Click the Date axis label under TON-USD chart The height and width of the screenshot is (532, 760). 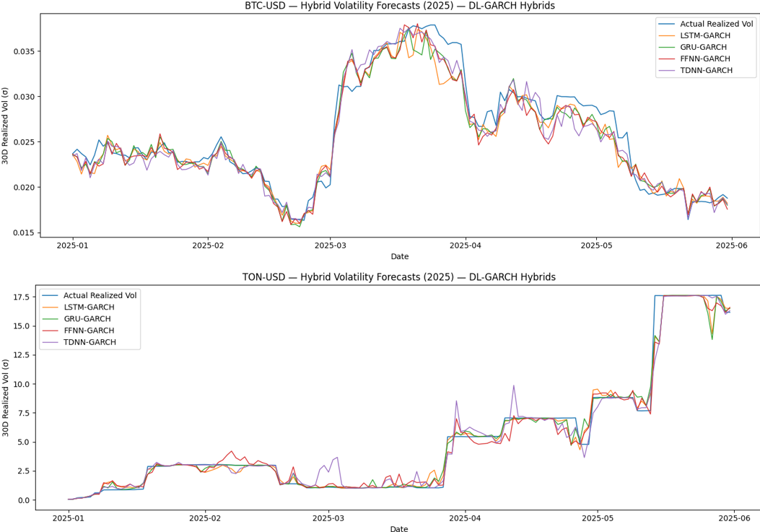pyautogui.click(x=400, y=528)
